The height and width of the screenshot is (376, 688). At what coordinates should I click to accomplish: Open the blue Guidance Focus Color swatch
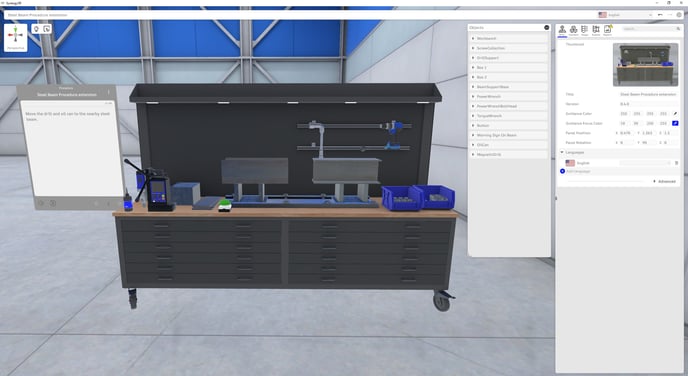[675, 123]
